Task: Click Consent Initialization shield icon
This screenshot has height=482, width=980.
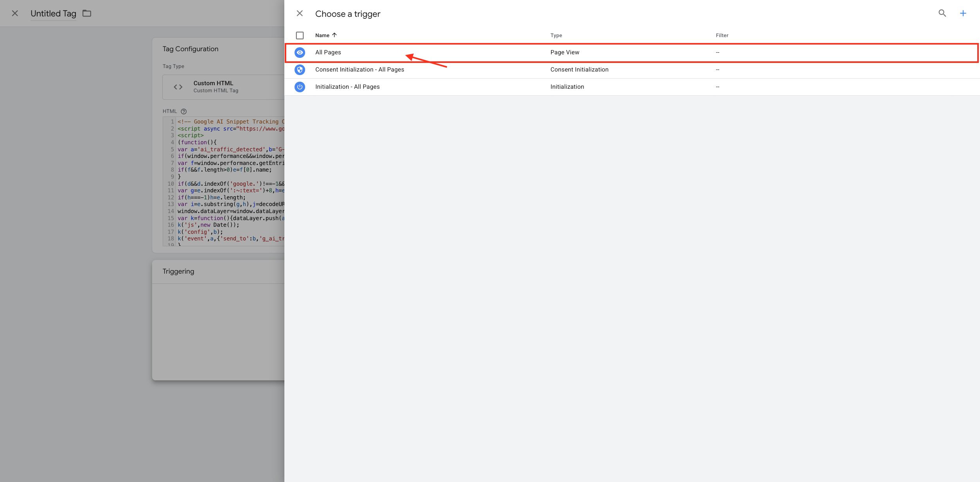Action: click(300, 70)
